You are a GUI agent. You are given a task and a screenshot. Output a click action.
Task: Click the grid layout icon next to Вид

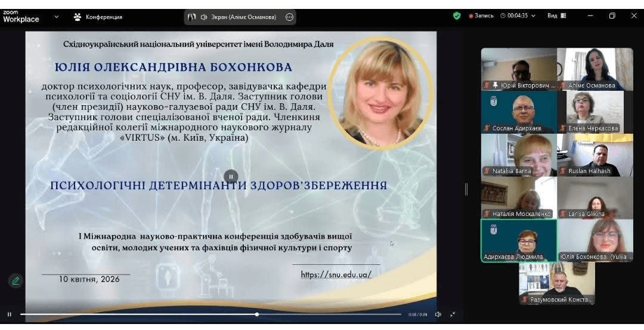tap(563, 16)
